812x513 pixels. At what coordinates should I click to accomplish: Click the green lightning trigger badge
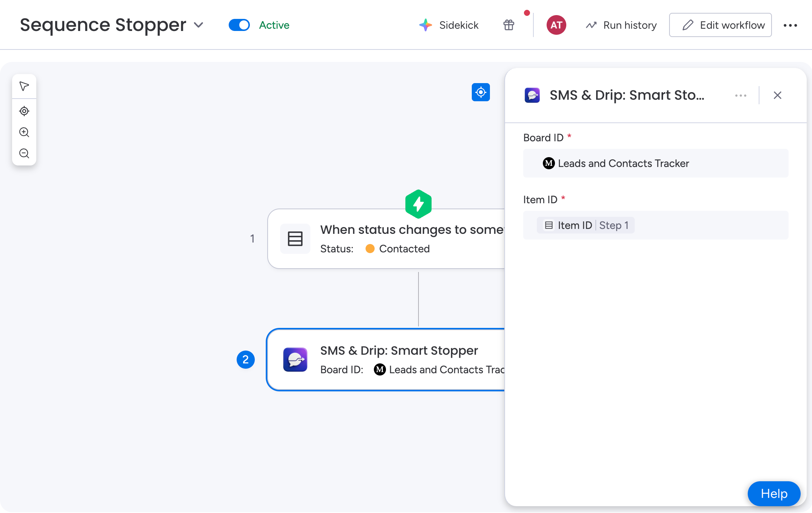tap(418, 204)
